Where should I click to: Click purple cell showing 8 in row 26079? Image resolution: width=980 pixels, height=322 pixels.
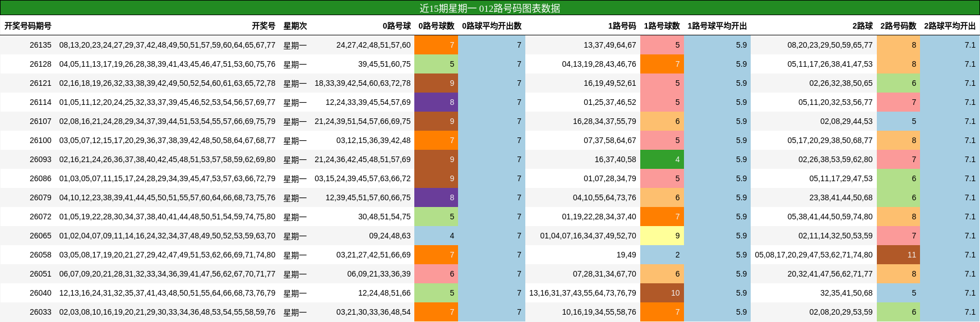point(436,197)
